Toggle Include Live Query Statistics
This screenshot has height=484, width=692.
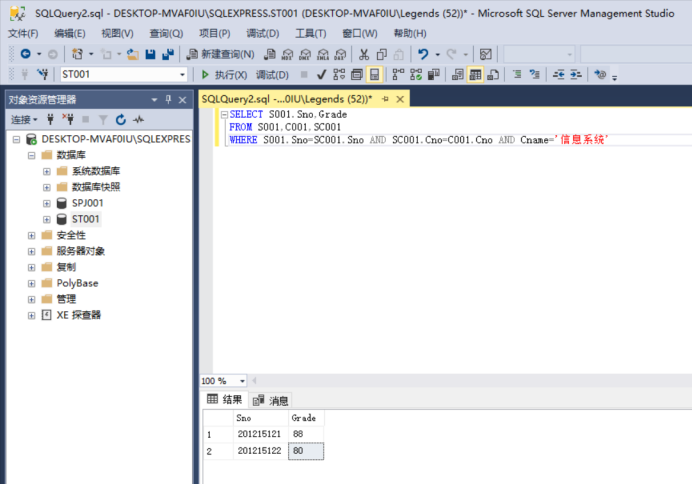(x=416, y=75)
